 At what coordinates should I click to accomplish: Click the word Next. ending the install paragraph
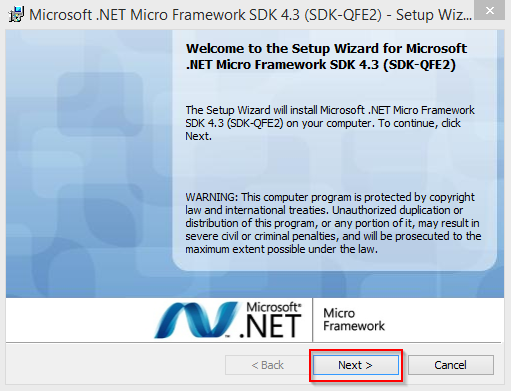point(198,136)
